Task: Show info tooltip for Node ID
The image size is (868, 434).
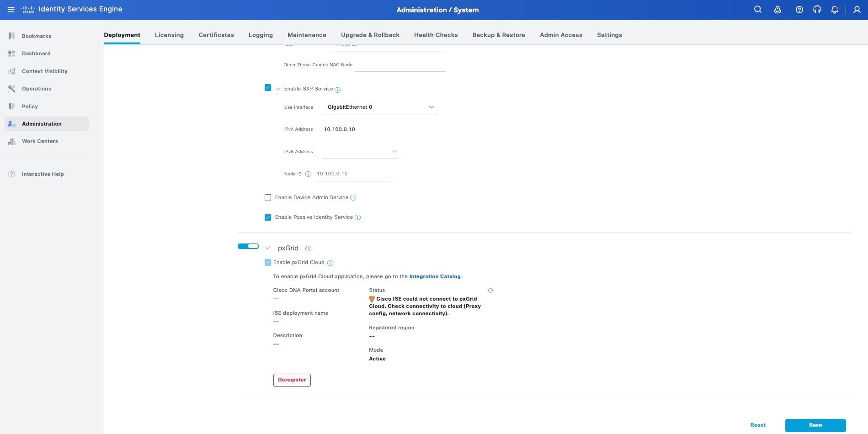Action: click(308, 174)
